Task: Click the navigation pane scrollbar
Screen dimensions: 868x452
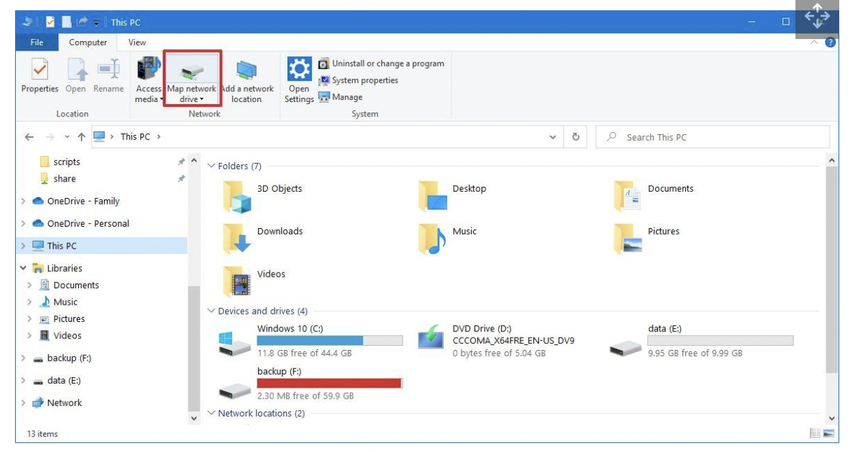Action: click(x=194, y=347)
